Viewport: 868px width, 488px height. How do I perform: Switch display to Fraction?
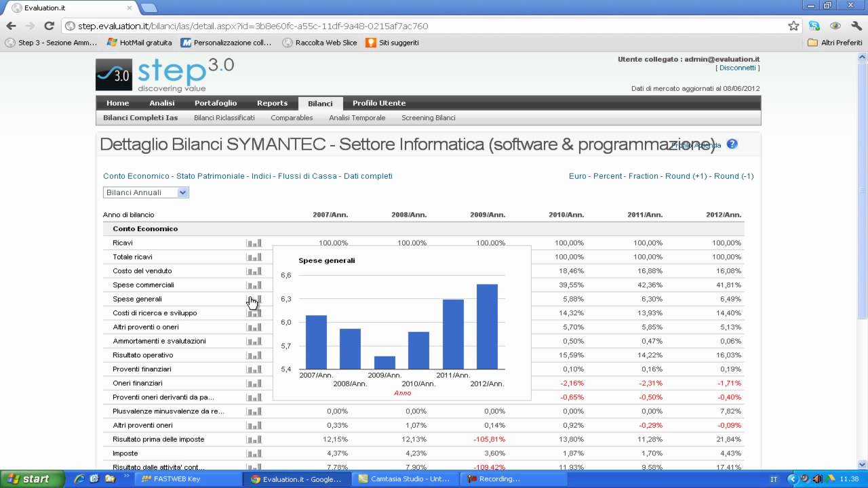tap(644, 176)
